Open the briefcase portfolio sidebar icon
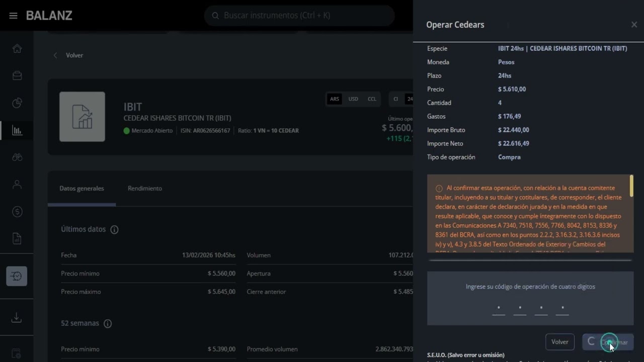Screen dimensions: 644x362 click(17, 75)
